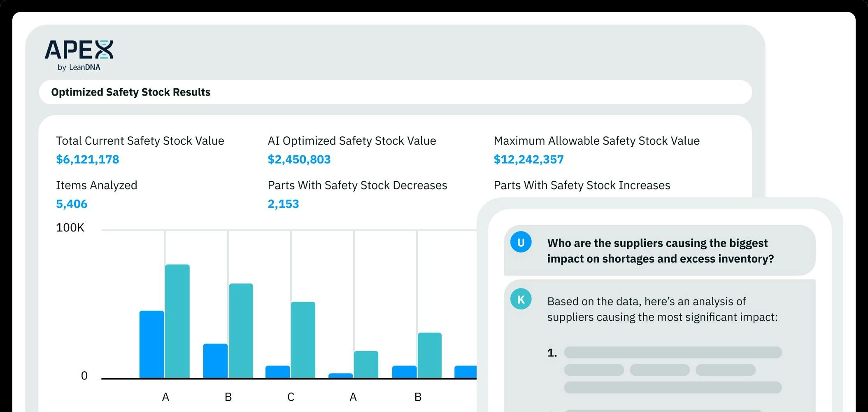
Task: Click the tallest teal bar in the chart
Action: (177, 321)
